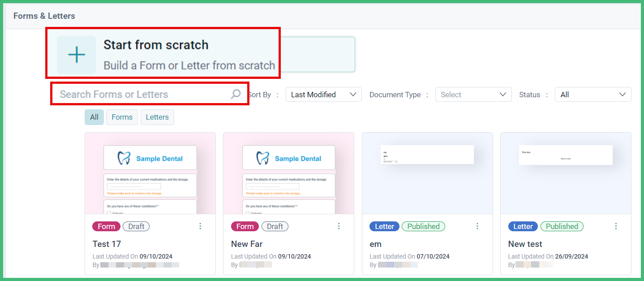
Task: Open the kebab menu on Test 17 card
Action: 200,226
